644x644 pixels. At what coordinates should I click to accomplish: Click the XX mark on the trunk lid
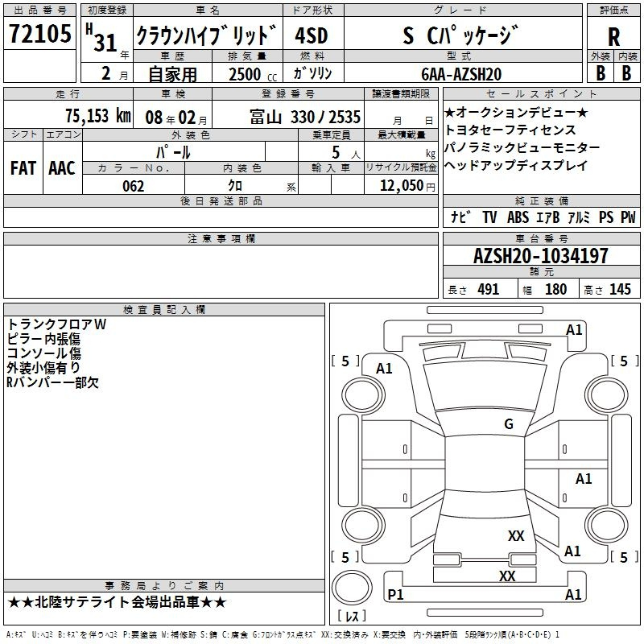[516, 536]
